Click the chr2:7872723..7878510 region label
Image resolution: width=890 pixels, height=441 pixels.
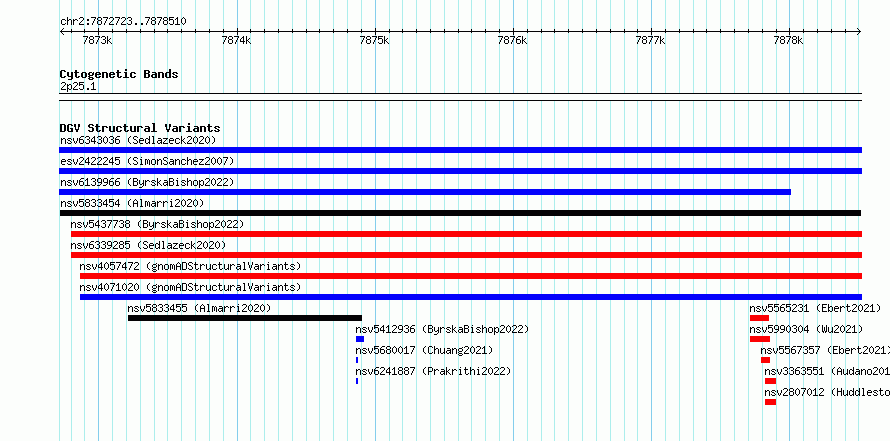pyautogui.click(x=123, y=22)
